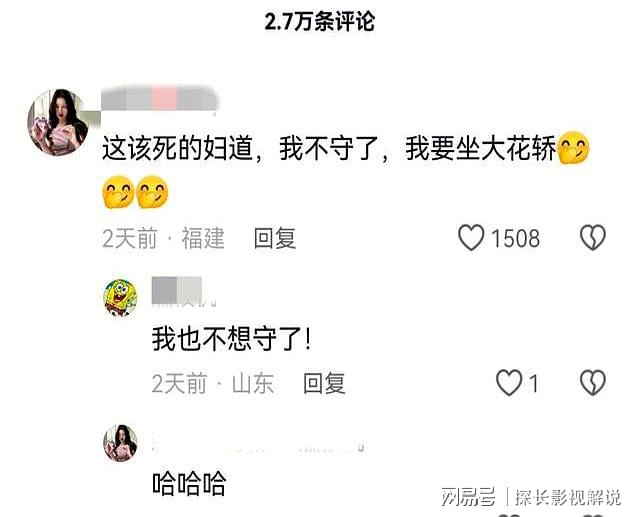Viewport: 640px width, 517px height.
Task: Tap broken heart on the Shandong reply
Action: click(593, 383)
